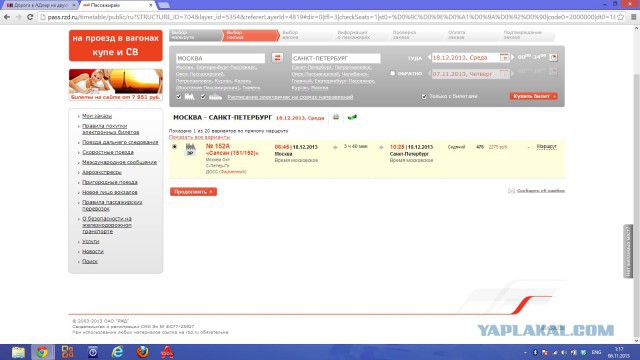Open Поезда дальнего следования sidebar link
The height and width of the screenshot is (360, 640).
(x=120, y=142)
